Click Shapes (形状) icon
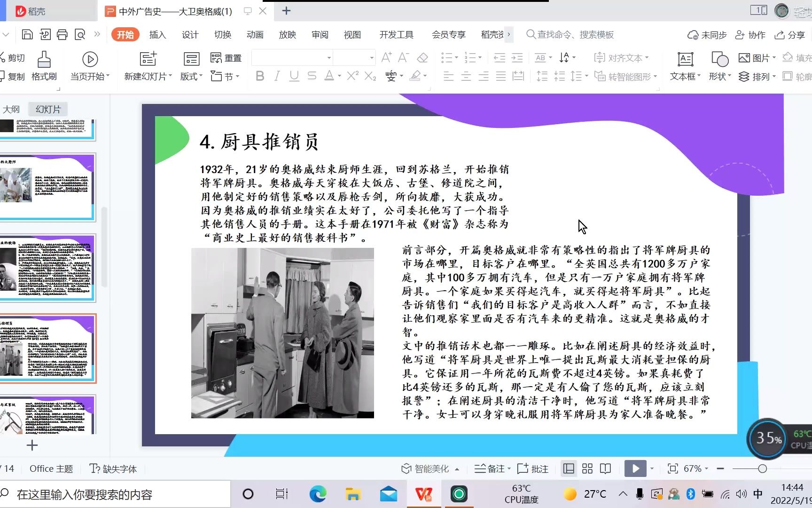The width and height of the screenshot is (812, 508). point(719,59)
